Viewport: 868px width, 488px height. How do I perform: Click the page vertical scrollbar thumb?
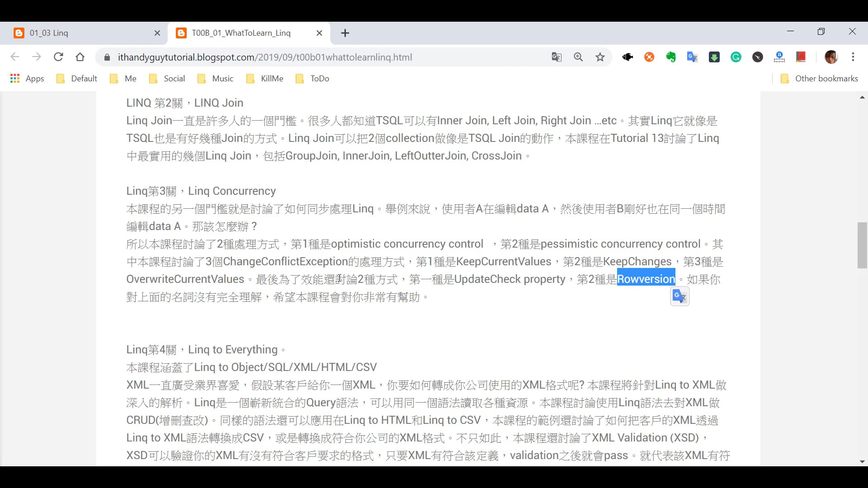[862, 245]
